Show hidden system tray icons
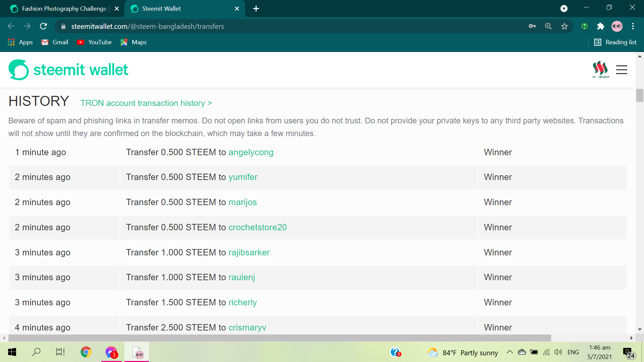This screenshot has width=644, height=362. tap(509, 352)
